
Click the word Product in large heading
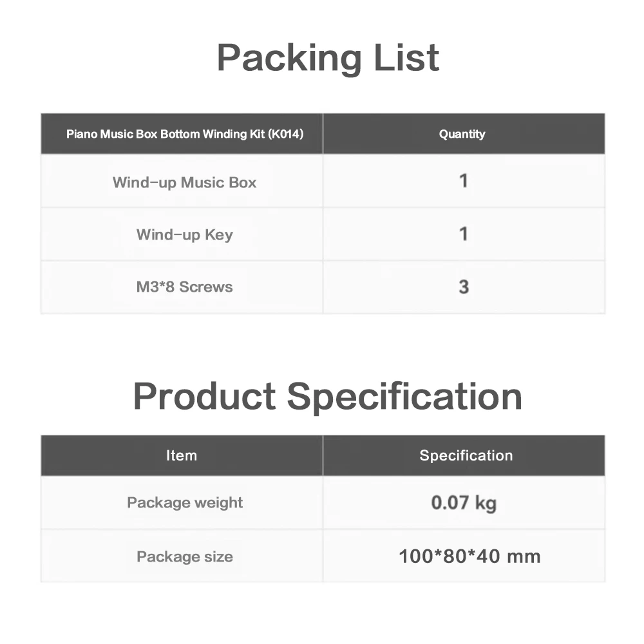[205, 395]
